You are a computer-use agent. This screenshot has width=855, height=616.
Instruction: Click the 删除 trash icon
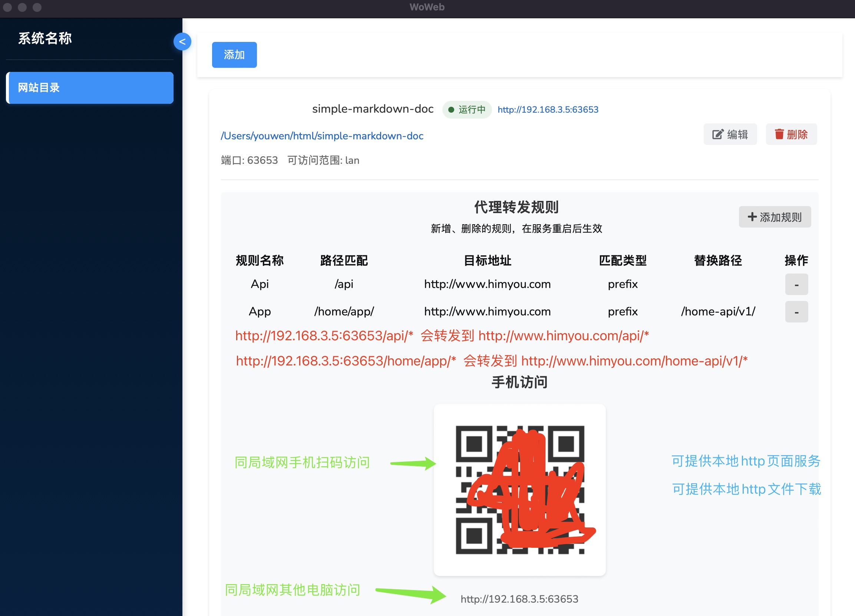click(779, 134)
